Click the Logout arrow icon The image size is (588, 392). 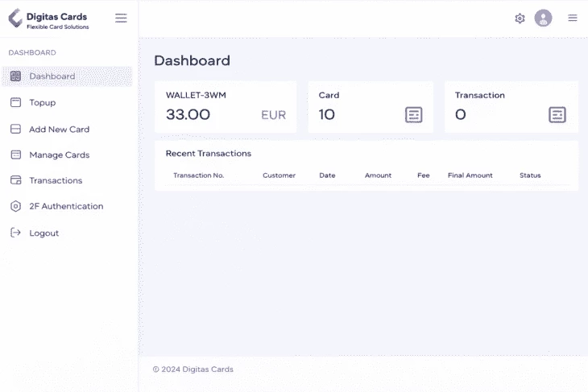[15, 233]
